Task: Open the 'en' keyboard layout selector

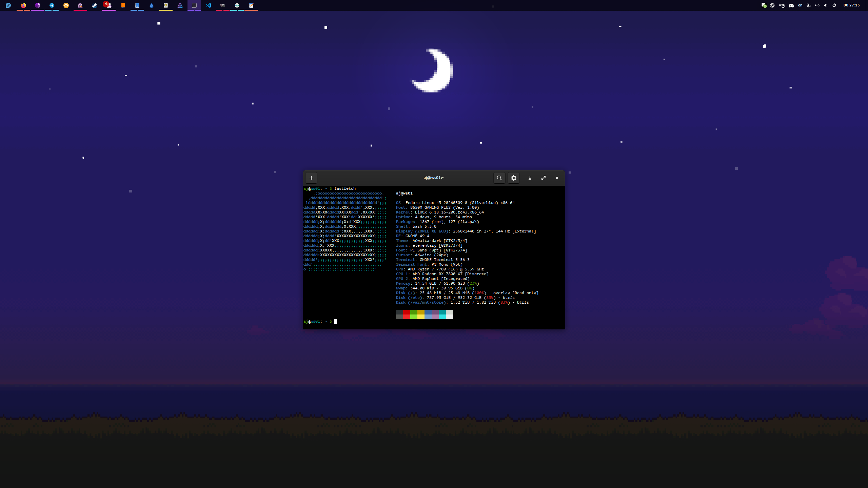Action: click(x=800, y=5)
